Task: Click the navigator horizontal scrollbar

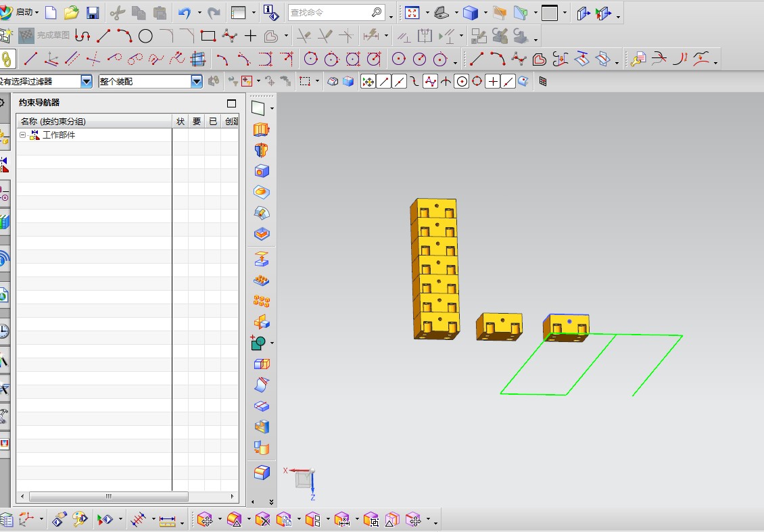Action: coord(108,496)
